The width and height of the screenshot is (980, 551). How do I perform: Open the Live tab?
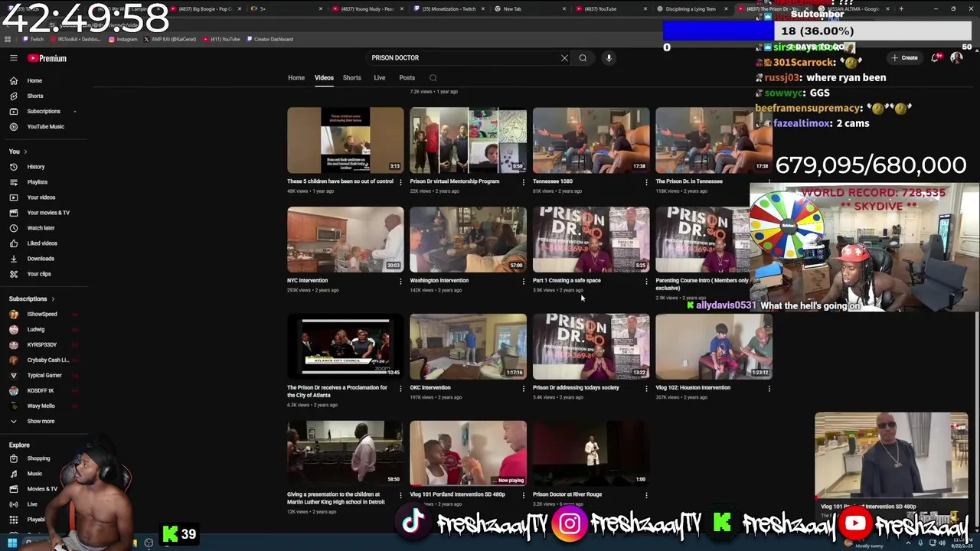pos(379,78)
